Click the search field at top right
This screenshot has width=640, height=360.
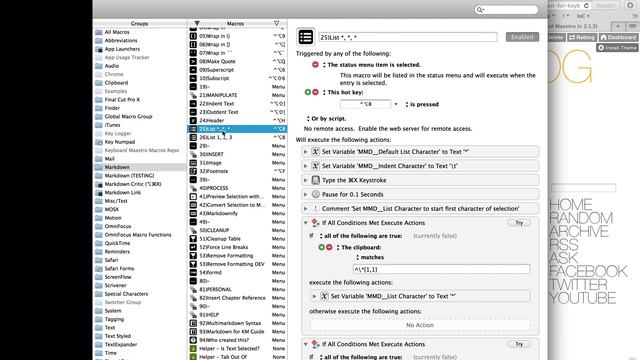pyautogui.click(x=506, y=10)
